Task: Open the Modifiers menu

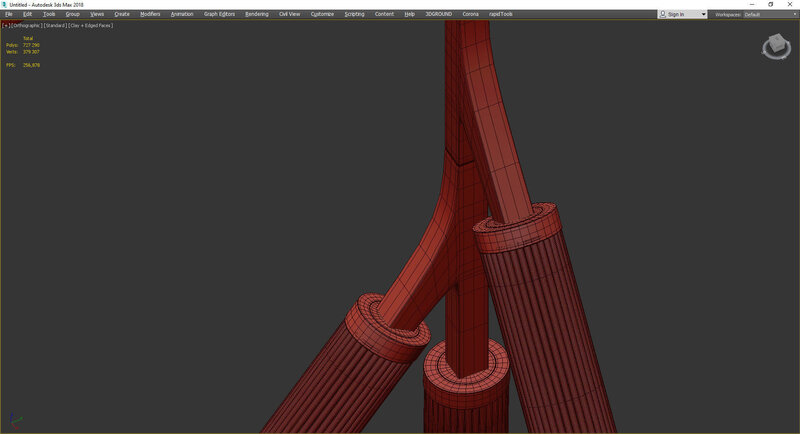Action: coord(150,14)
